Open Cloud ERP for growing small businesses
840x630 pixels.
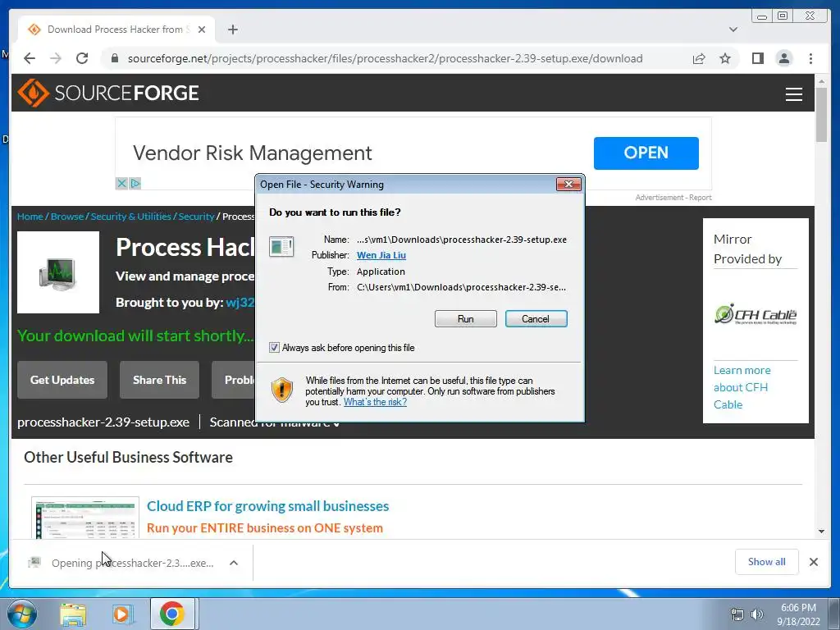click(268, 506)
